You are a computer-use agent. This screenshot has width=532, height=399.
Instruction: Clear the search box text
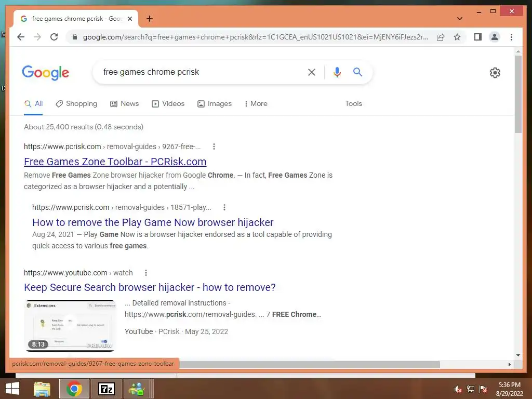[x=312, y=72]
